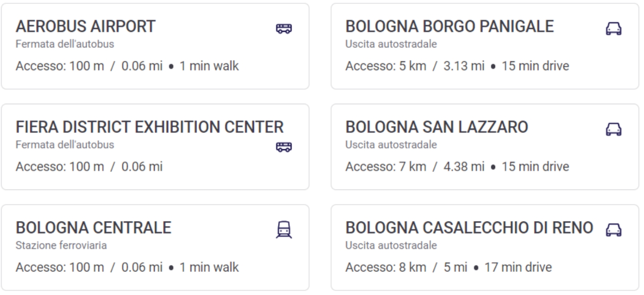
Task: Select the BOLOGNA CENTRALE title
Action: pyautogui.click(x=93, y=228)
